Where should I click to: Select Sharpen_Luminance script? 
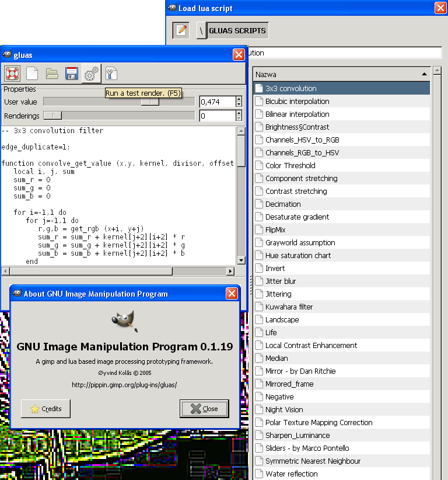(341, 436)
